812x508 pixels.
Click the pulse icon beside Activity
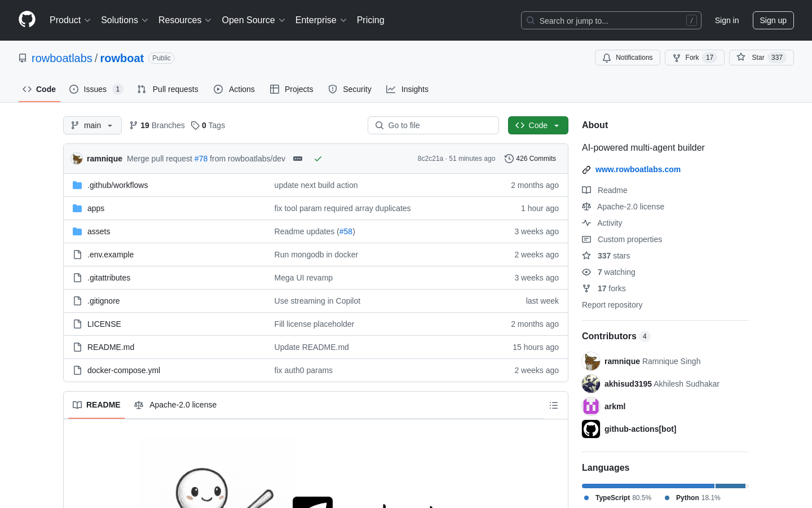coord(586,223)
